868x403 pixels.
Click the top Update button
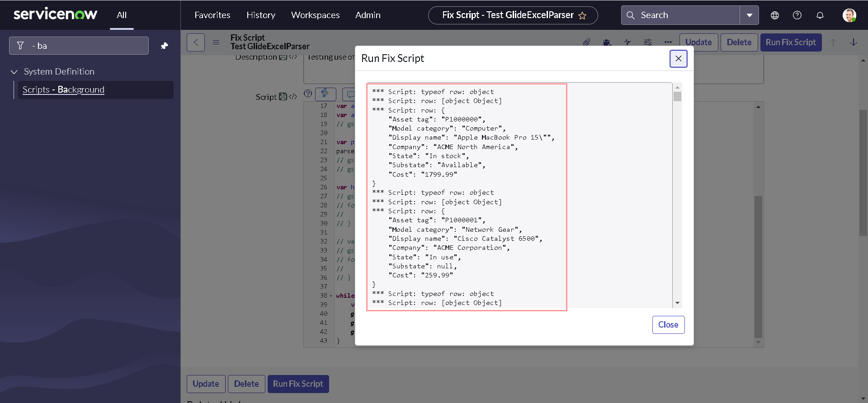(698, 42)
